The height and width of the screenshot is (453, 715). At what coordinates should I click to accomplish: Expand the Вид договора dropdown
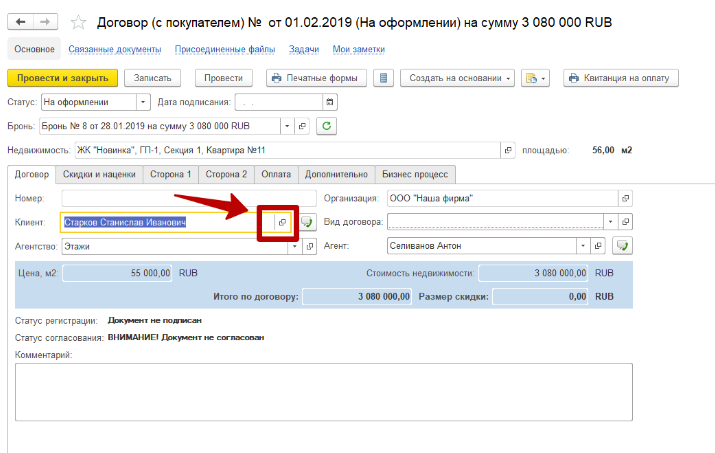(x=608, y=222)
